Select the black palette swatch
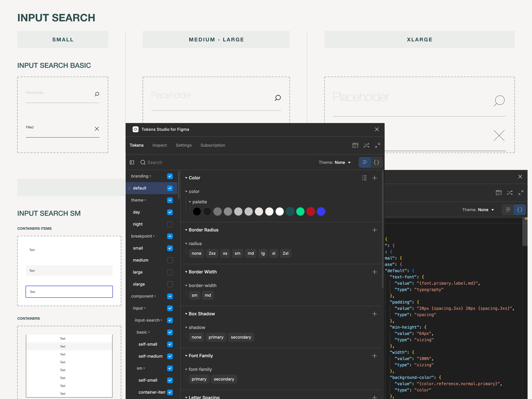Viewport: 532px width, 399px height. coord(197,212)
